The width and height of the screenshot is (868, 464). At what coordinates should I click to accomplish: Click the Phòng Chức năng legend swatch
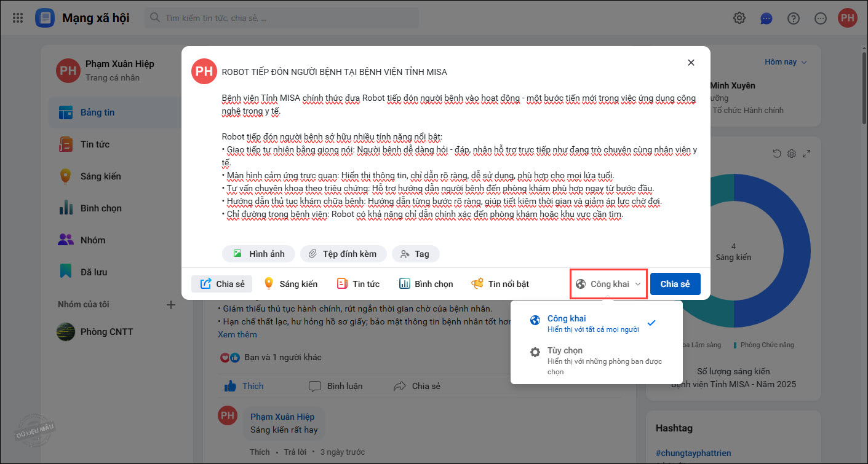tap(735, 345)
